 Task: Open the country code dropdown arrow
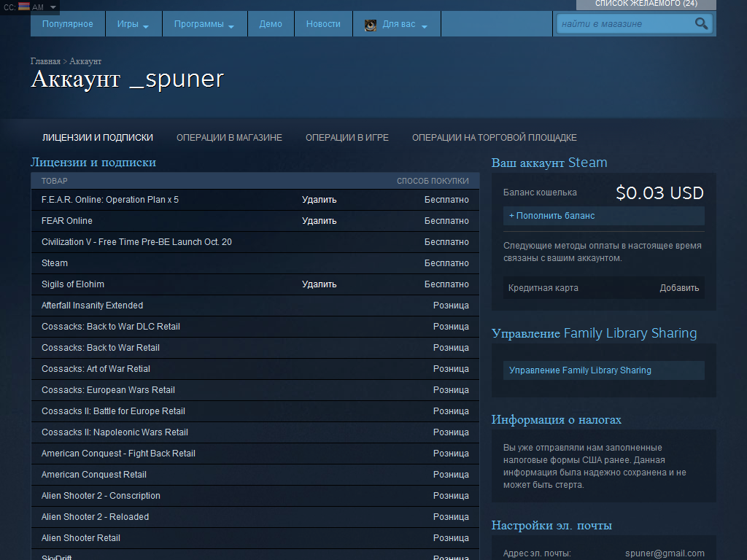click(53, 7)
